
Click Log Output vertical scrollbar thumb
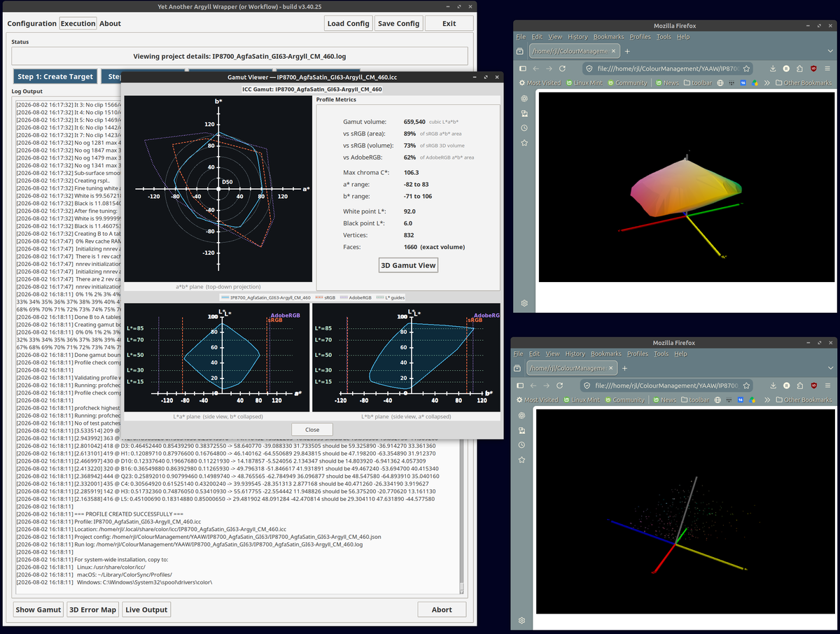click(461, 588)
